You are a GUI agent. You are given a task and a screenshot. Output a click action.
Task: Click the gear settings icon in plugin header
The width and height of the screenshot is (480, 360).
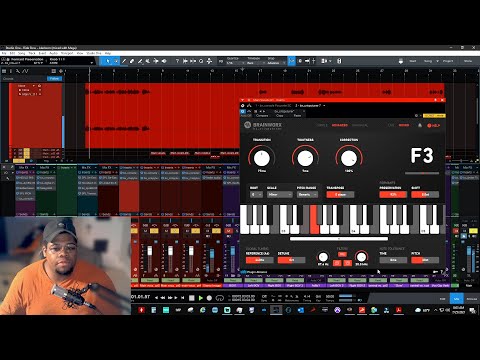click(416, 116)
